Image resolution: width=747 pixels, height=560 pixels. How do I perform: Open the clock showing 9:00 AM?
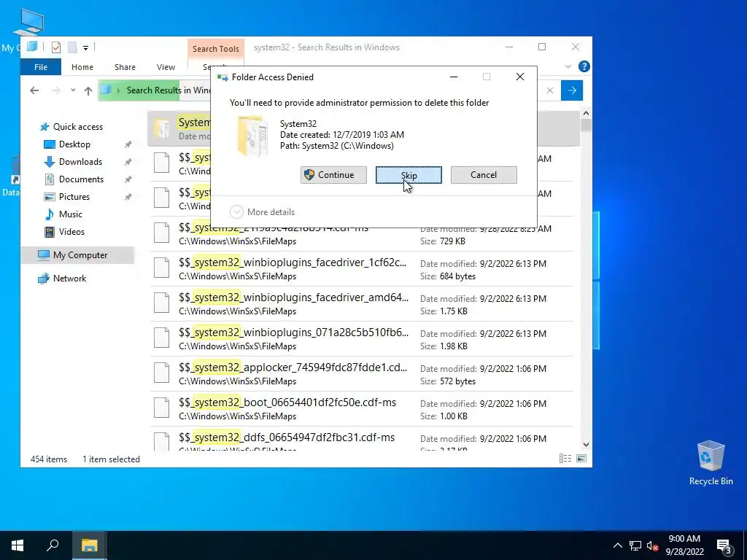click(684, 545)
